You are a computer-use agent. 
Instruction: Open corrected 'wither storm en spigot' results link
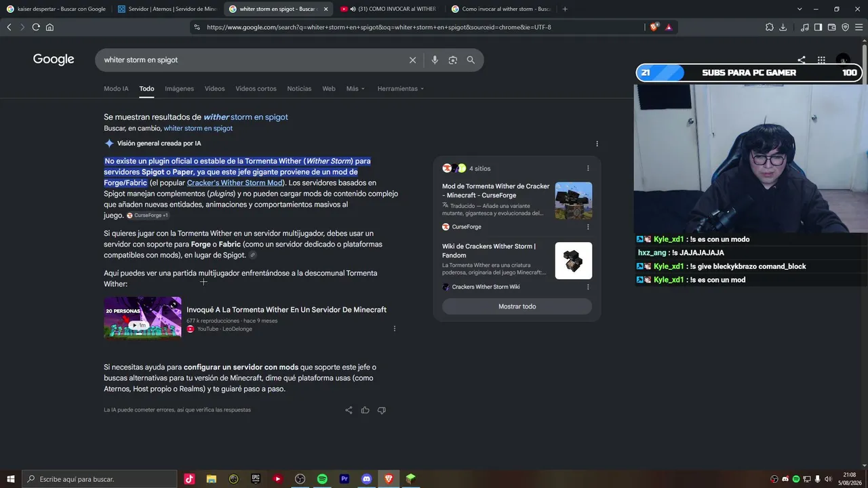click(x=245, y=117)
